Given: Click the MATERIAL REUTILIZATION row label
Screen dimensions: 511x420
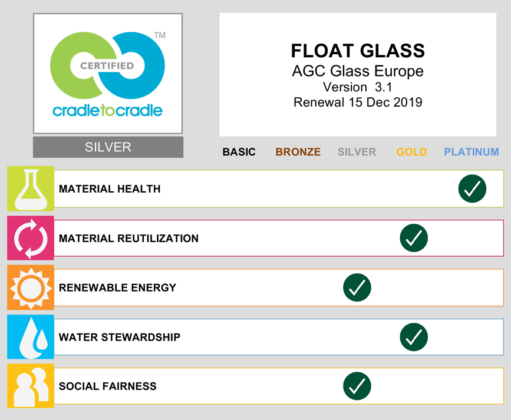Looking at the screenshot, I should (128, 239).
